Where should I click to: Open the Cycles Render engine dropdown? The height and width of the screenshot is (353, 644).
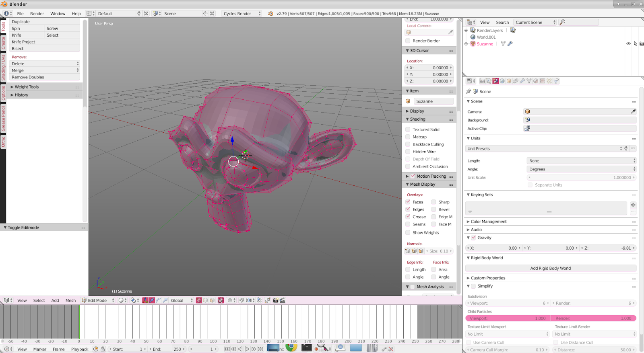point(242,13)
